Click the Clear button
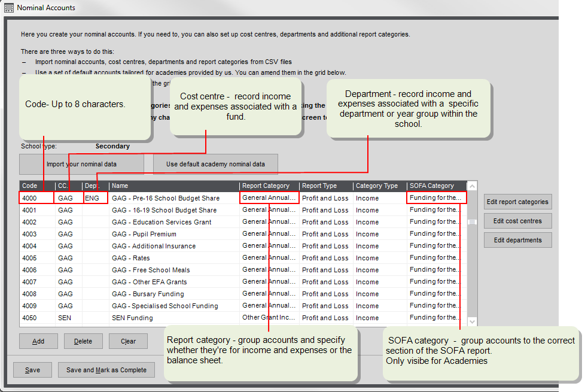Viewport: 588px width, 392px height. click(x=128, y=341)
